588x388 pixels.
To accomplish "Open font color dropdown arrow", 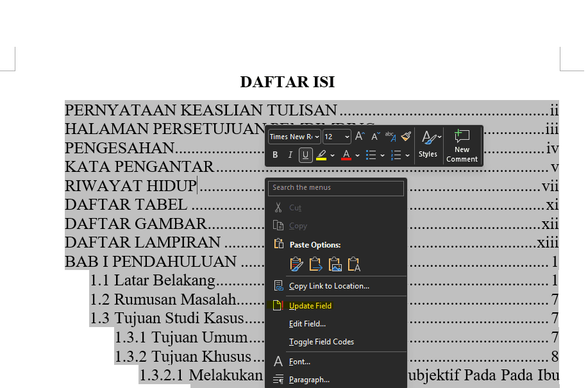I will coord(357,155).
